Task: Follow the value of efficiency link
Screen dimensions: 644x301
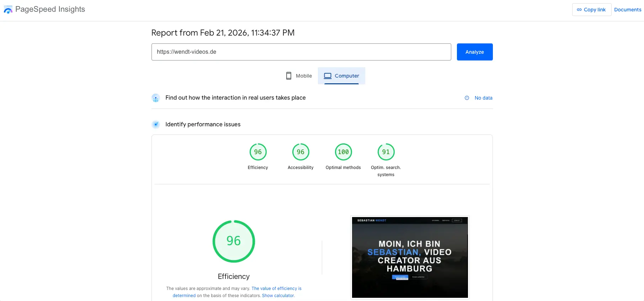Action: (x=276, y=289)
